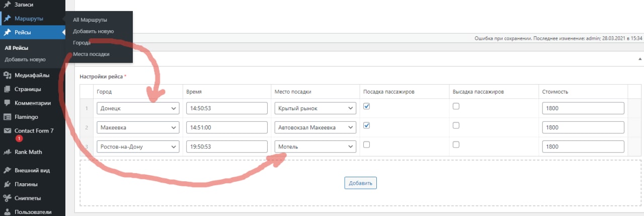The height and width of the screenshot is (216, 644).
Task: Open city dropdown showing Макеевка
Action: tap(138, 127)
